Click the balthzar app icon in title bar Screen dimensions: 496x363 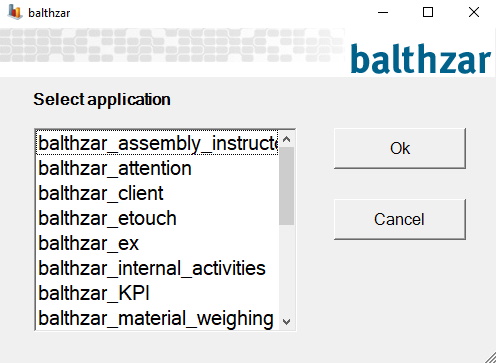[15, 12]
